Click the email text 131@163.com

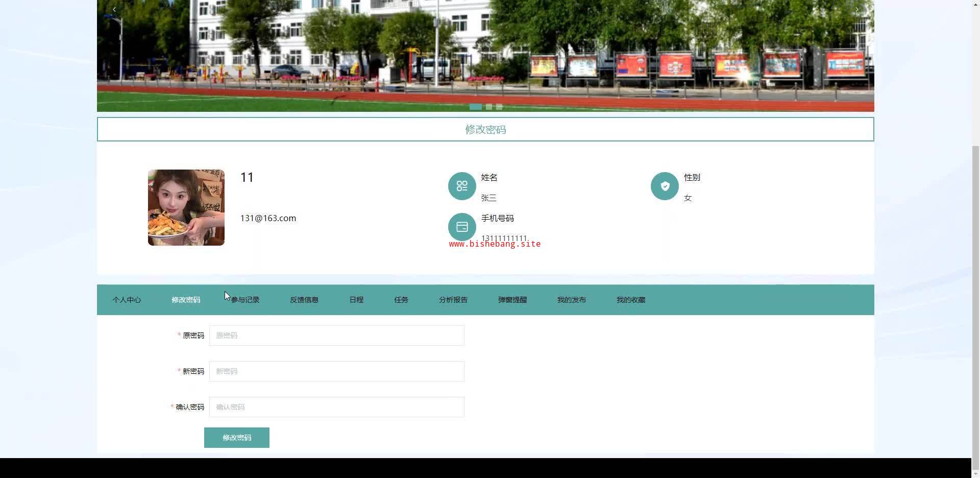(x=268, y=218)
